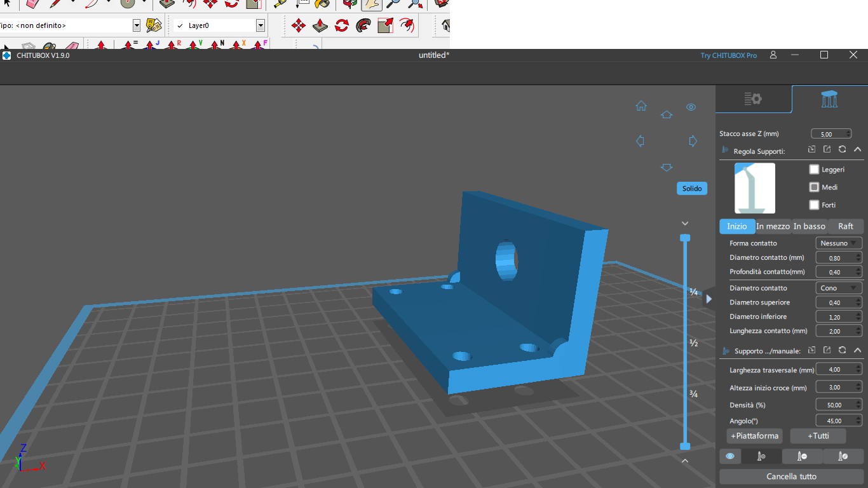Click the Altezza inizio croce value field
The width and height of the screenshot is (868, 488).
point(839,387)
